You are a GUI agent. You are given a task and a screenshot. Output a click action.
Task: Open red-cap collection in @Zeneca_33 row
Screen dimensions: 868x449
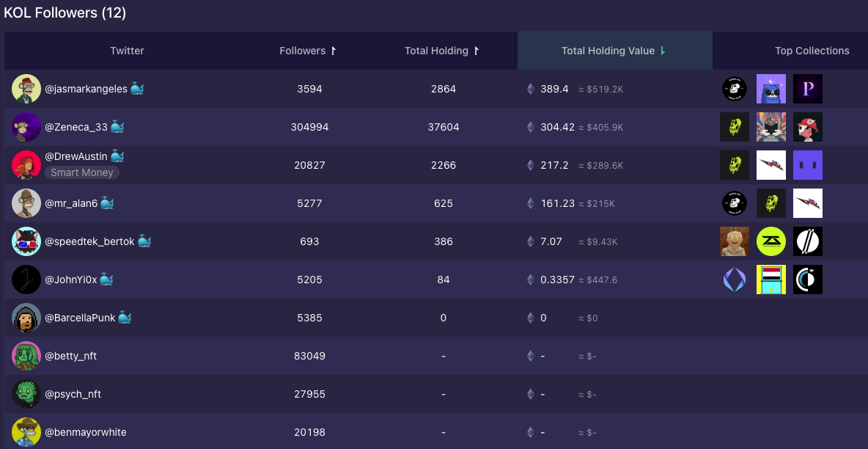tap(808, 127)
